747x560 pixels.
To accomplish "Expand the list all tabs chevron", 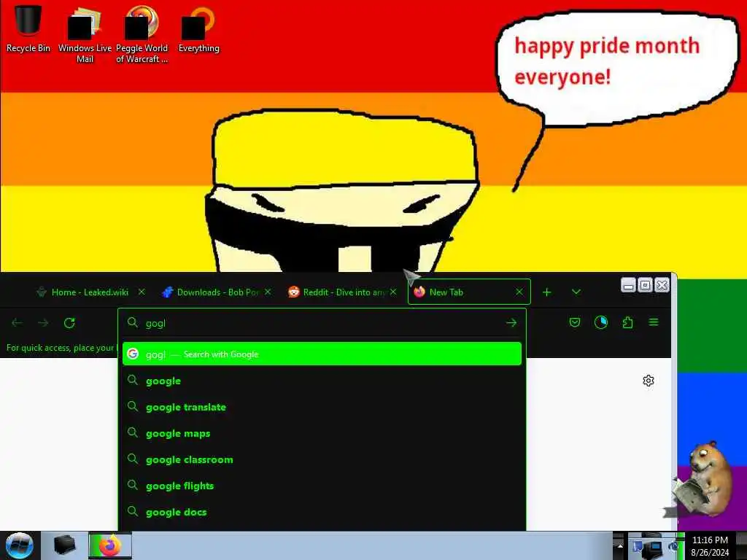I will click(576, 292).
